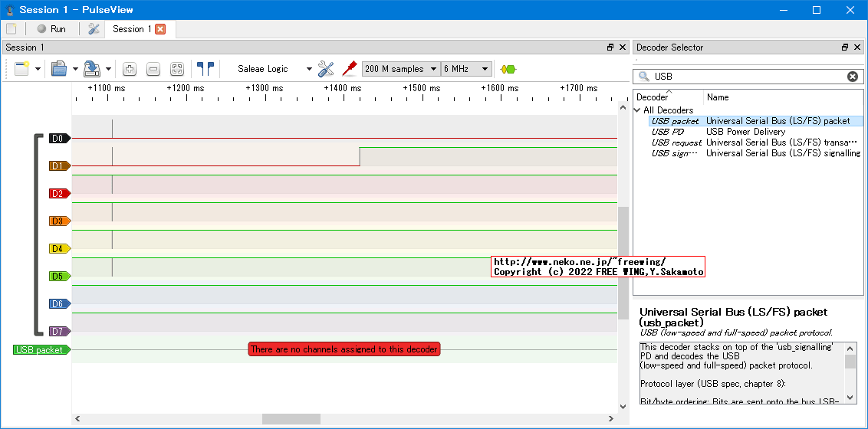Select the D7 channel label
Screen dimensions: 868x429
point(60,331)
